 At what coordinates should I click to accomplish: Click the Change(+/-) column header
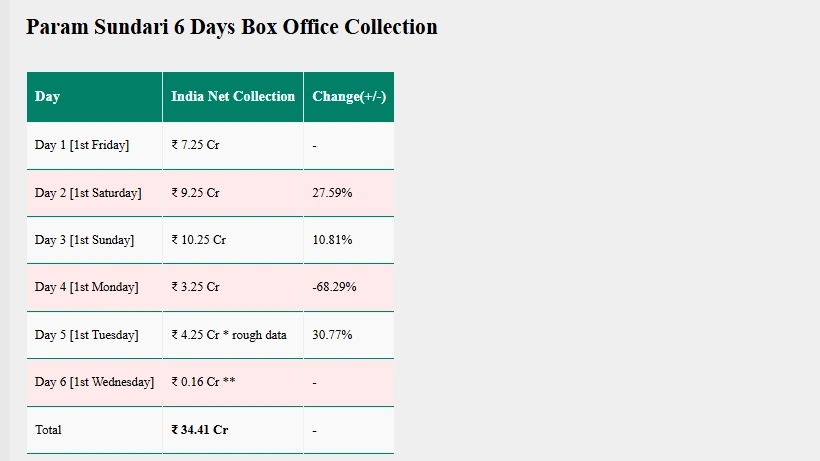349,97
